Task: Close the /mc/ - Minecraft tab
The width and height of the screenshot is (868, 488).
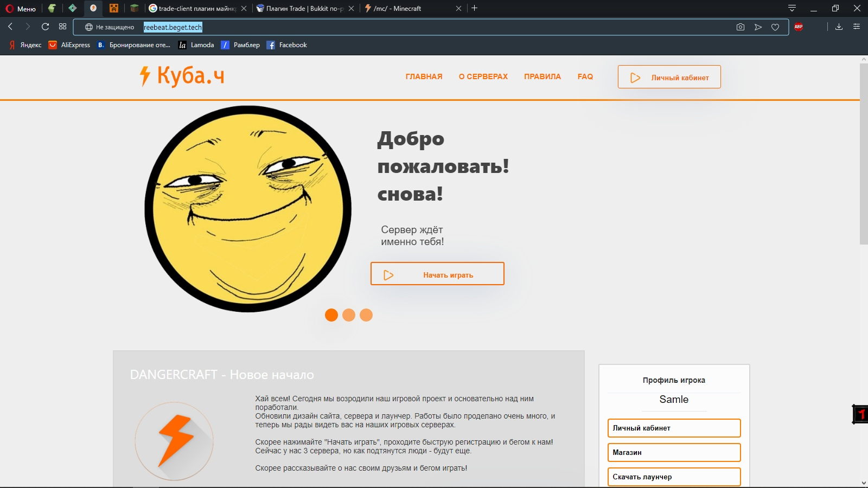Action: pyautogui.click(x=458, y=9)
